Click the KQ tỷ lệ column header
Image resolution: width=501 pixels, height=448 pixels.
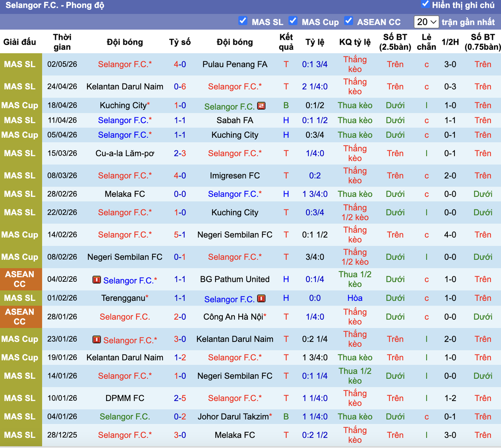pyautogui.click(x=355, y=42)
